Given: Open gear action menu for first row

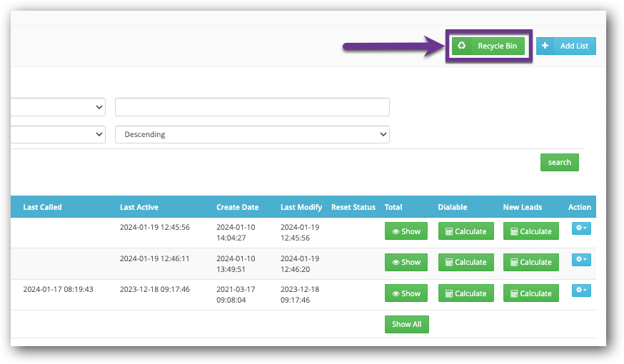Looking at the screenshot, I should [581, 228].
